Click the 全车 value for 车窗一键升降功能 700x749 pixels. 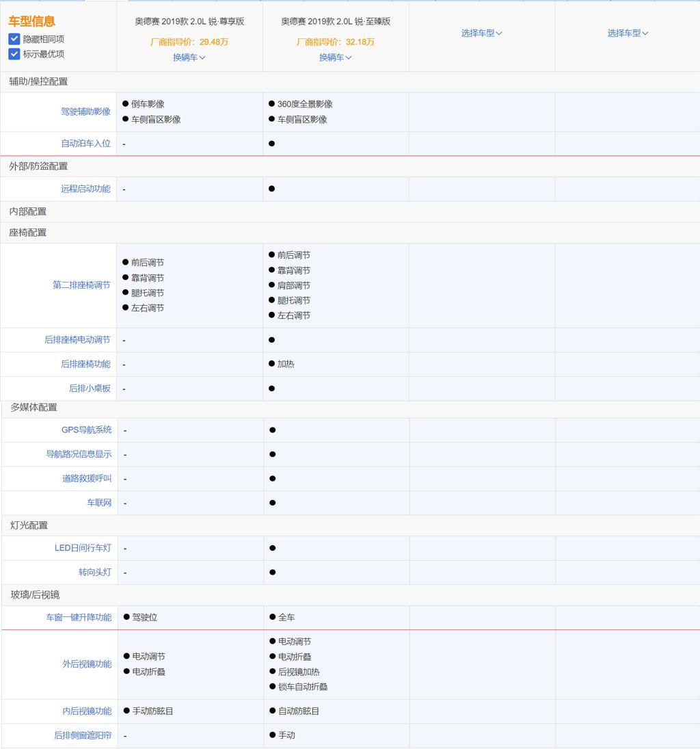(x=286, y=617)
